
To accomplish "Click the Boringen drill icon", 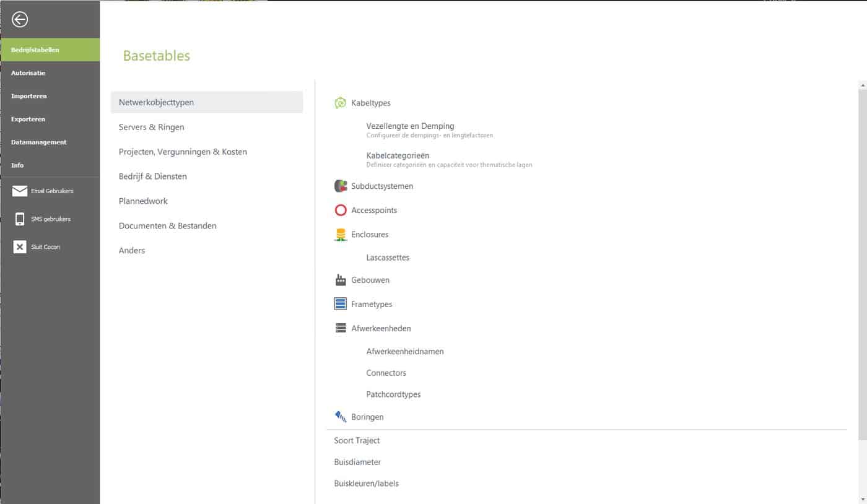I will (340, 417).
